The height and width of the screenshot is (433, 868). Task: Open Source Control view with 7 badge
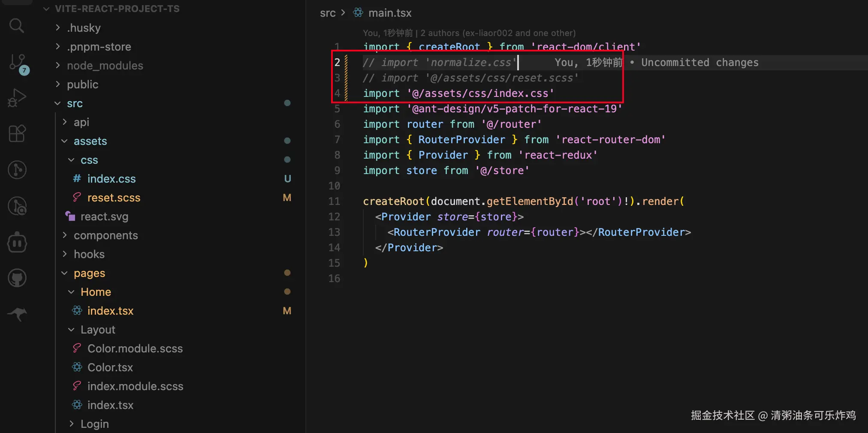click(18, 63)
